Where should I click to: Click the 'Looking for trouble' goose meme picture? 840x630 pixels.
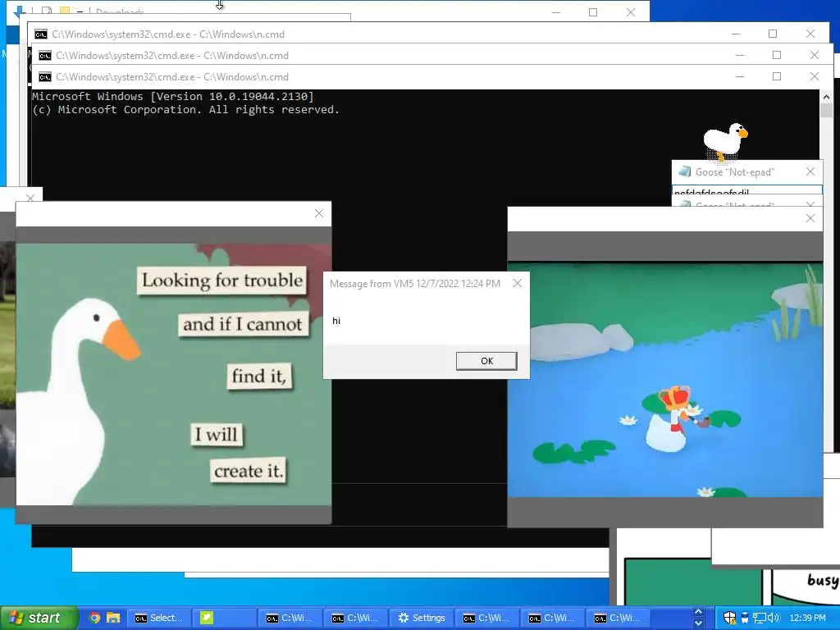pos(174,374)
